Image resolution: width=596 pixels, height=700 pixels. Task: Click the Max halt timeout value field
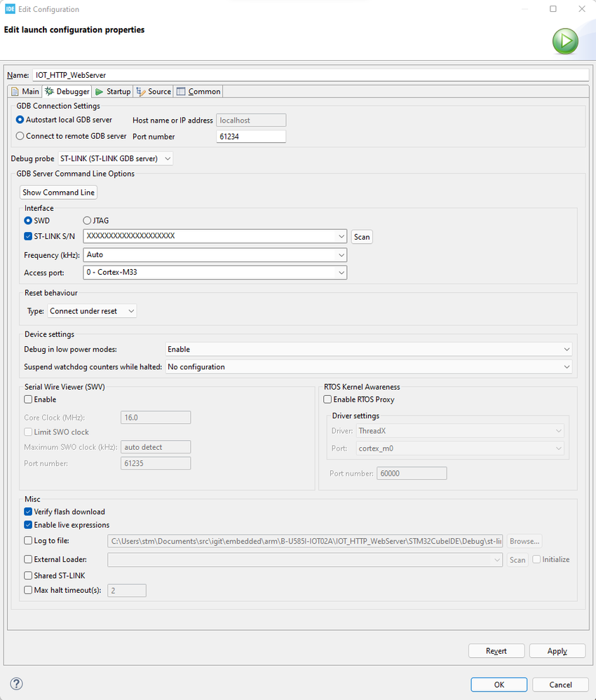[x=127, y=590]
